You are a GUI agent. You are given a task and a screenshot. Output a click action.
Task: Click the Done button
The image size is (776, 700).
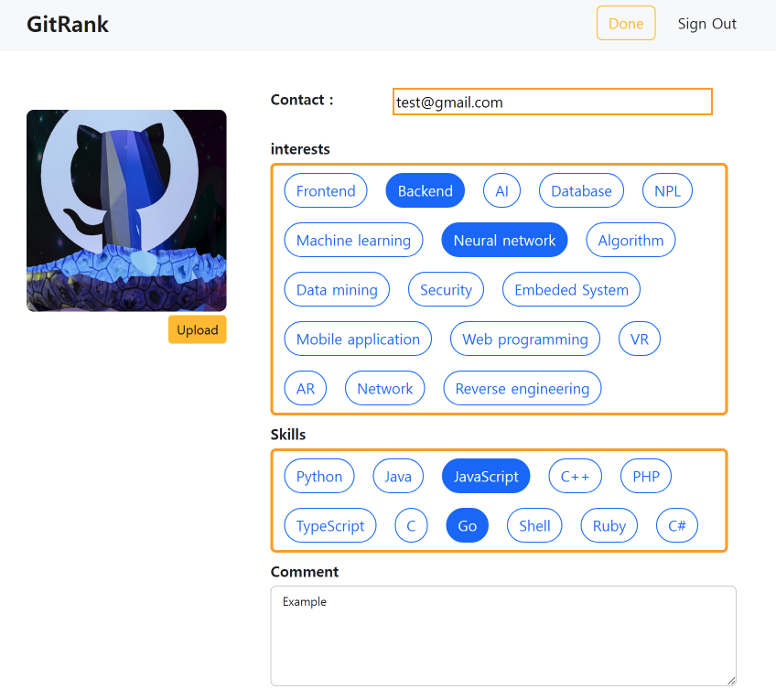tap(626, 23)
